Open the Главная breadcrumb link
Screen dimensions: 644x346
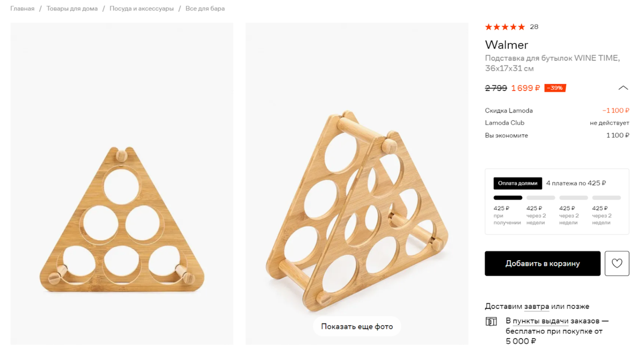(23, 9)
